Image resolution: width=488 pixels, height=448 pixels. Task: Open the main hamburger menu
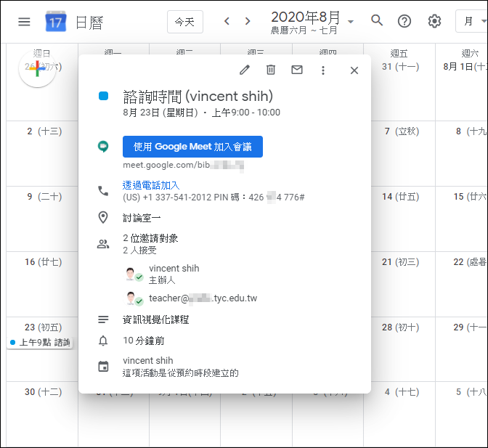tap(24, 22)
